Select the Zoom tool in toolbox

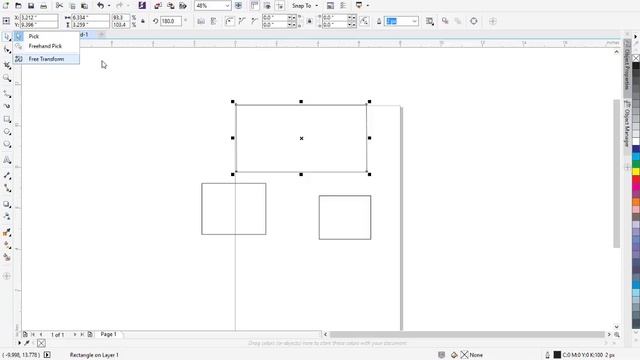click(x=7, y=78)
